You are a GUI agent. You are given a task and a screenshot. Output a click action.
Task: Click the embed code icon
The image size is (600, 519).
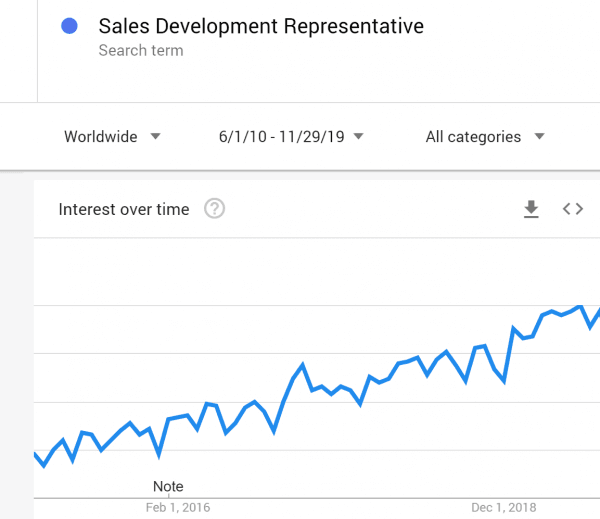pyautogui.click(x=572, y=209)
